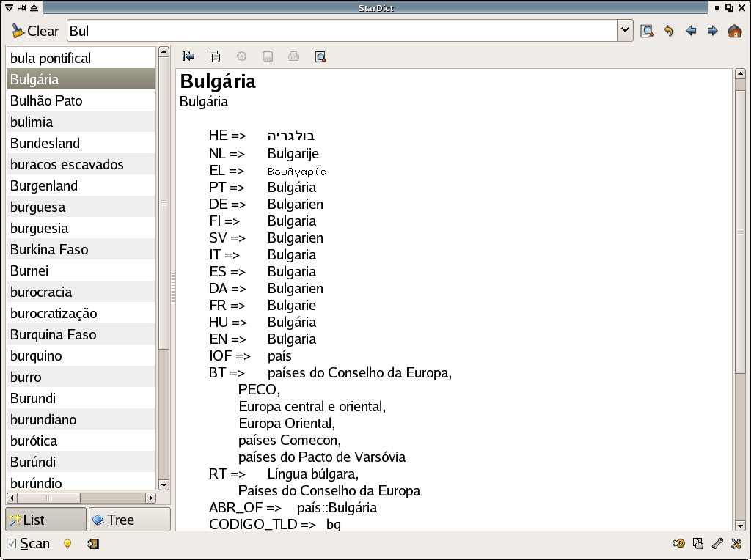Click the lightbulb tips icon

(67, 544)
